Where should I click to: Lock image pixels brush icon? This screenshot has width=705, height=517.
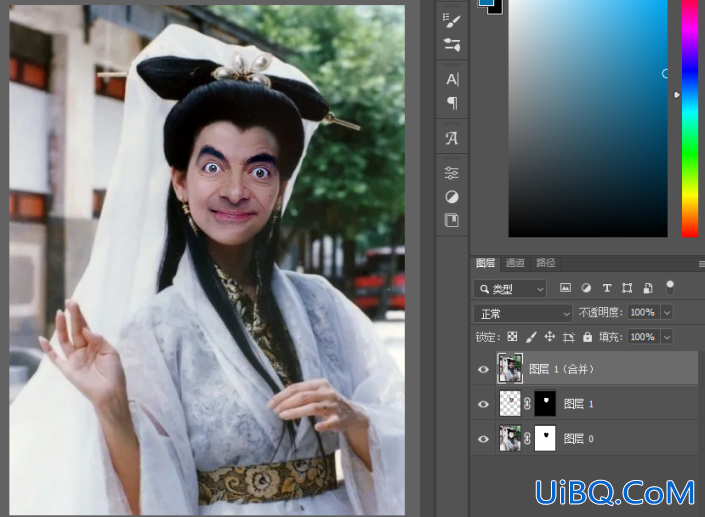point(531,337)
